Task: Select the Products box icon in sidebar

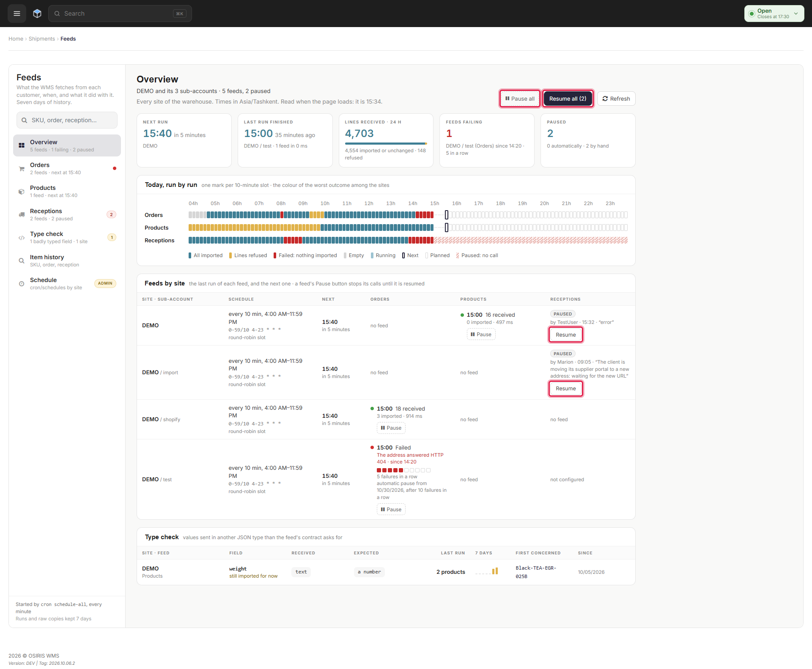Action: 22,192
